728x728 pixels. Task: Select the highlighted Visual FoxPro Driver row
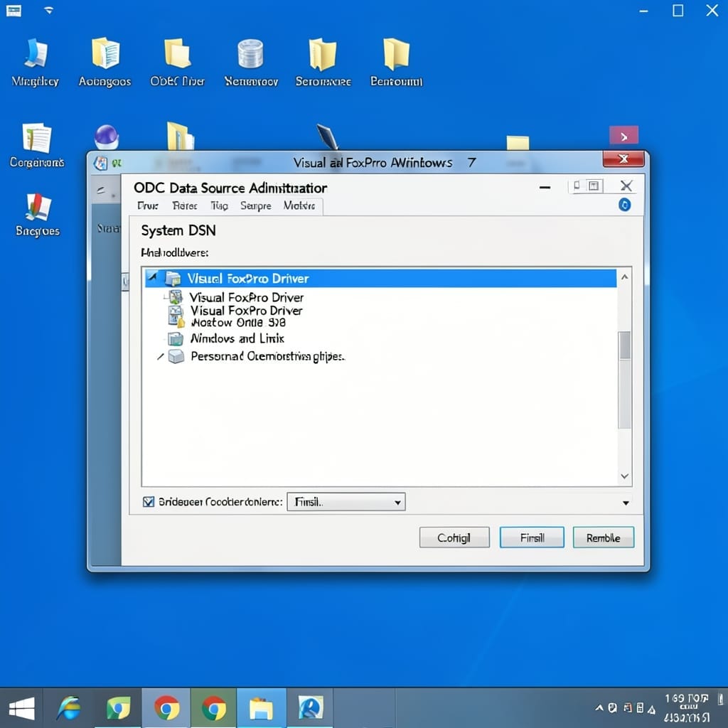click(x=381, y=279)
